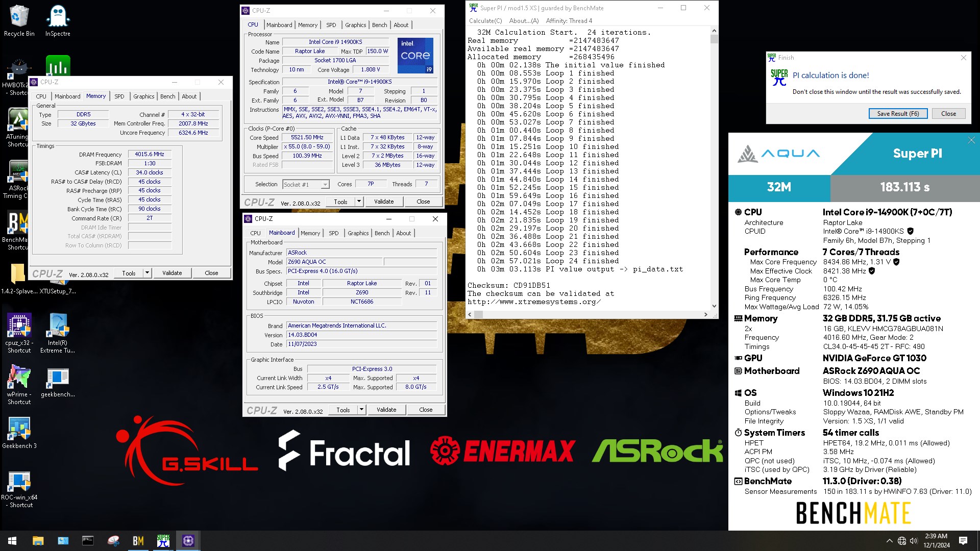Open Tools dropdown arrow in Mainboard CPU-Z window
The width and height of the screenshot is (980, 551).
(x=361, y=410)
